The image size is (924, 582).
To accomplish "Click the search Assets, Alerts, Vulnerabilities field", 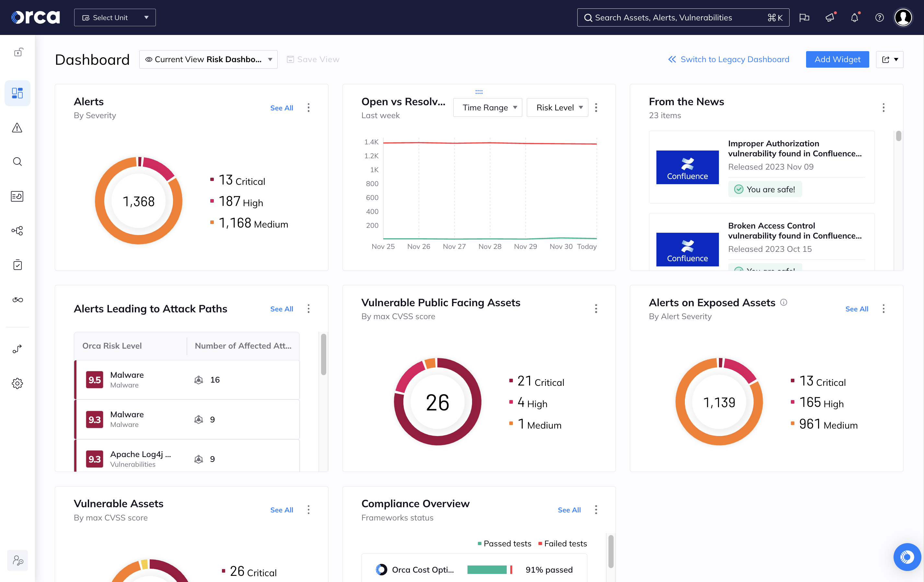I will pyautogui.click(x=683, y=17).
